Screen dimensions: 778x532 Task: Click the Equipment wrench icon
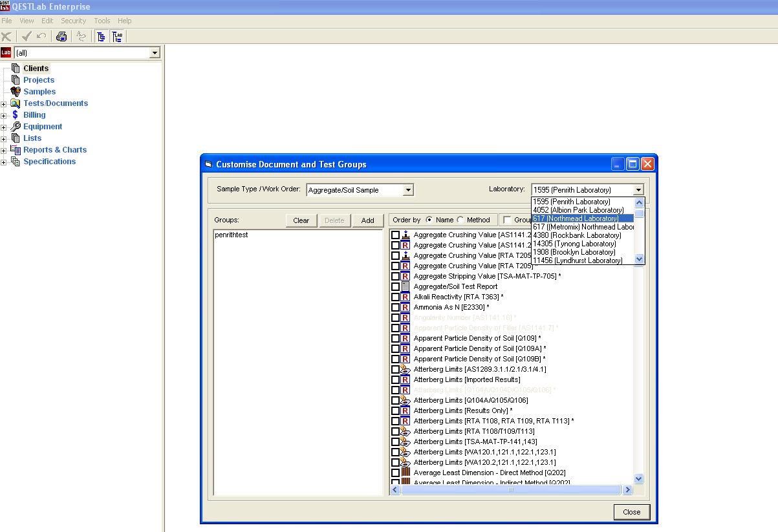click(16, 127)
